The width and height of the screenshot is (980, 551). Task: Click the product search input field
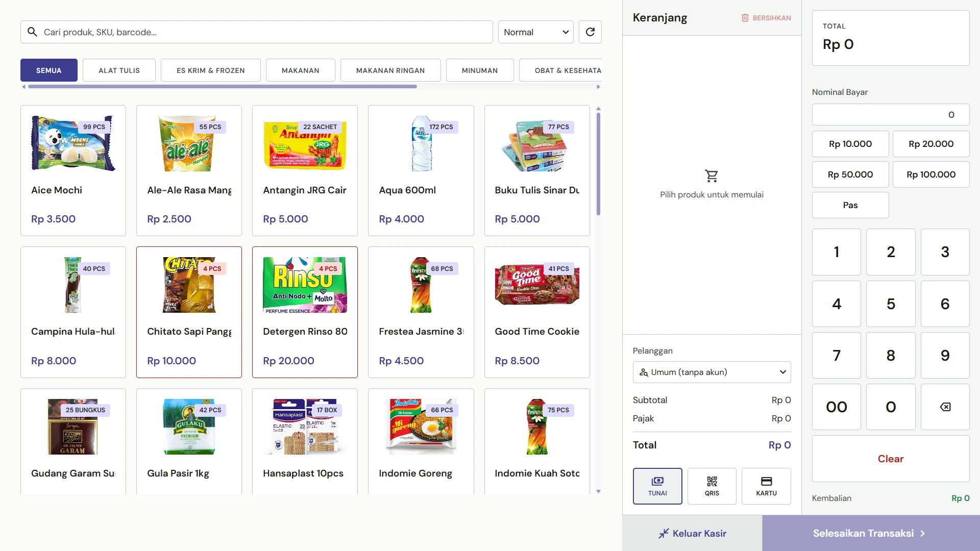[x=256, y=32]
